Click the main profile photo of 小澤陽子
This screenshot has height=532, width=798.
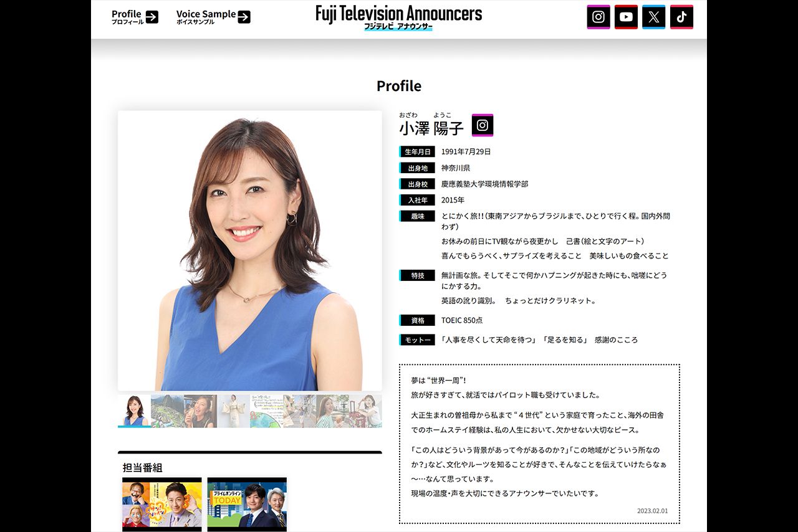tap(249, 249)
